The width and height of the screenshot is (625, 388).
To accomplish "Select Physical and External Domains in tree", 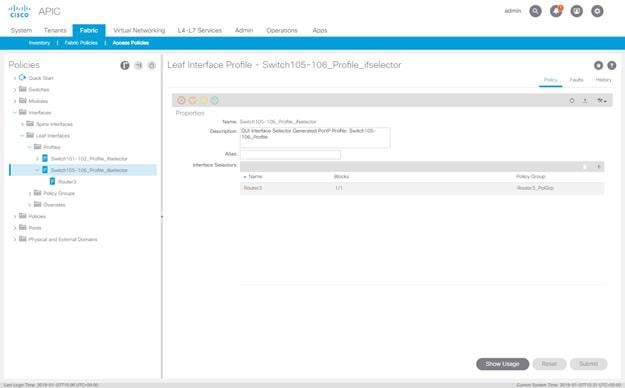I will click(x=63, y=239).
